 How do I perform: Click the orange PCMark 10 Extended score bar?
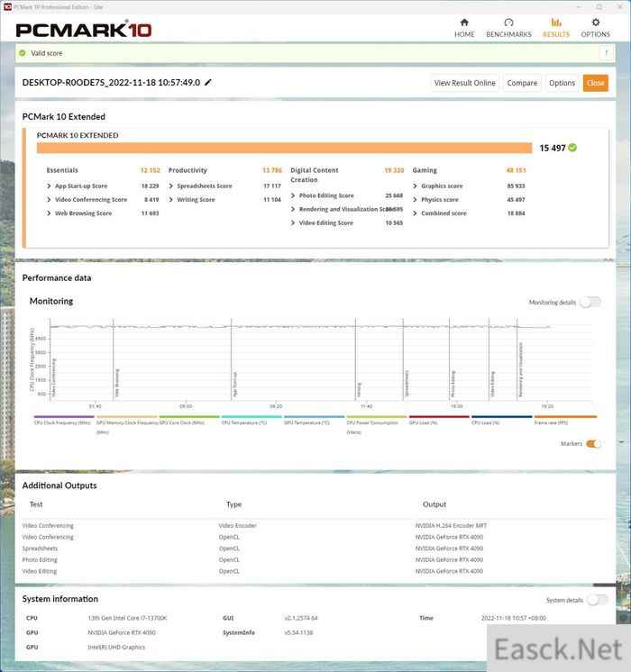pos(284,148)
